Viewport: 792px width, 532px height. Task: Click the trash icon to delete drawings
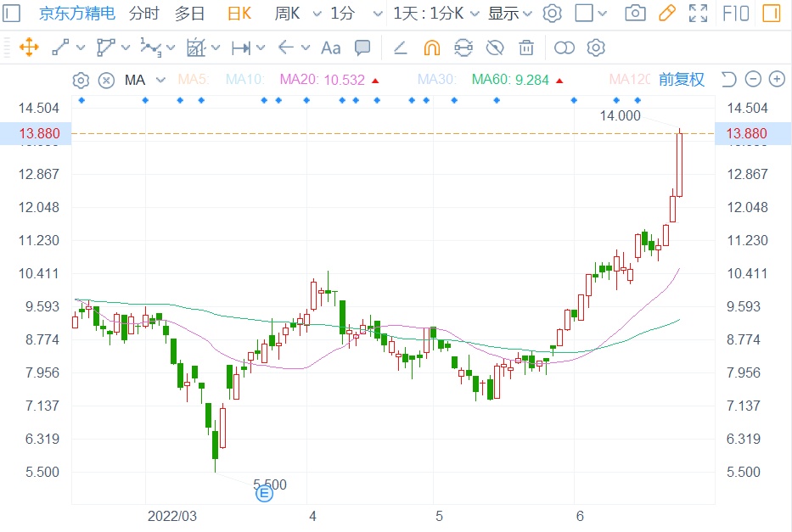(x=526, y=48)
